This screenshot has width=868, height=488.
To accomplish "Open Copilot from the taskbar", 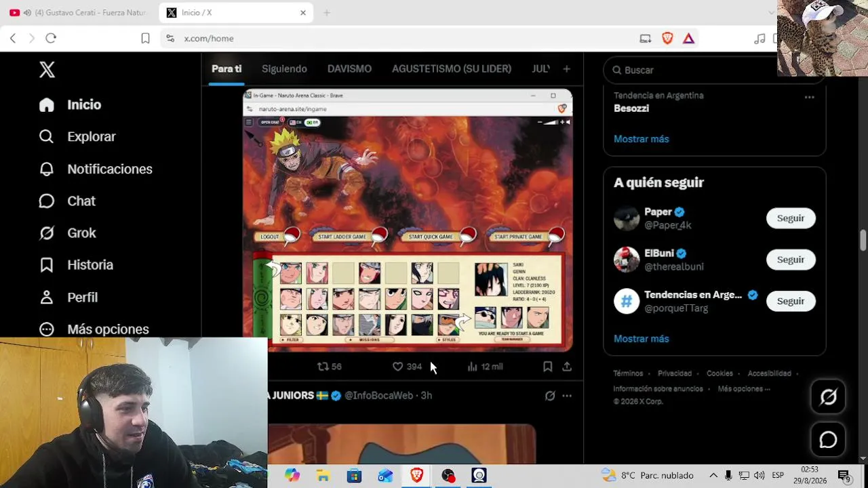I will coord(292,476).
